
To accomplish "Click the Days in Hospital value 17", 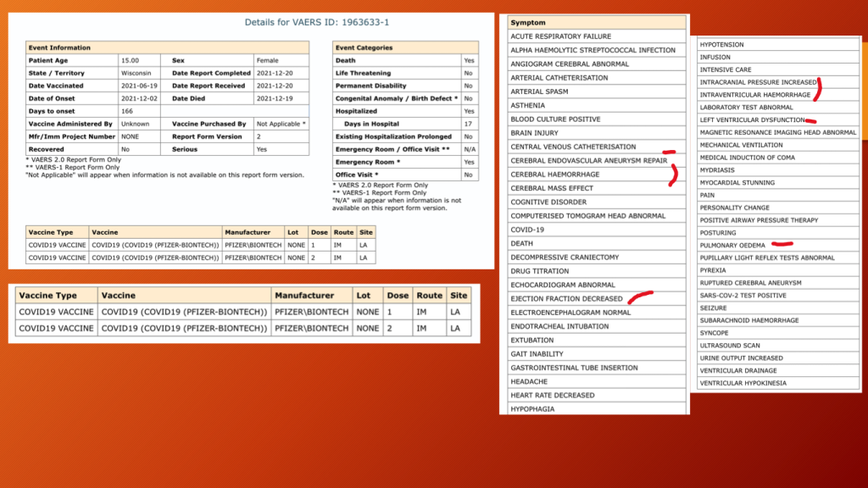I will (x=468, y=124).
